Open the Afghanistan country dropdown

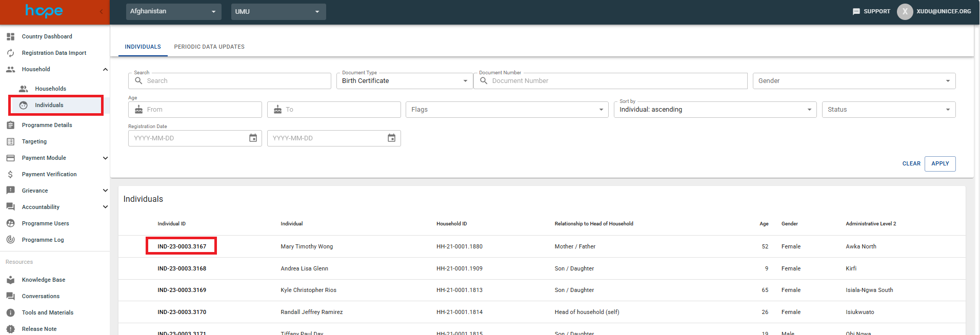(173, 11)
